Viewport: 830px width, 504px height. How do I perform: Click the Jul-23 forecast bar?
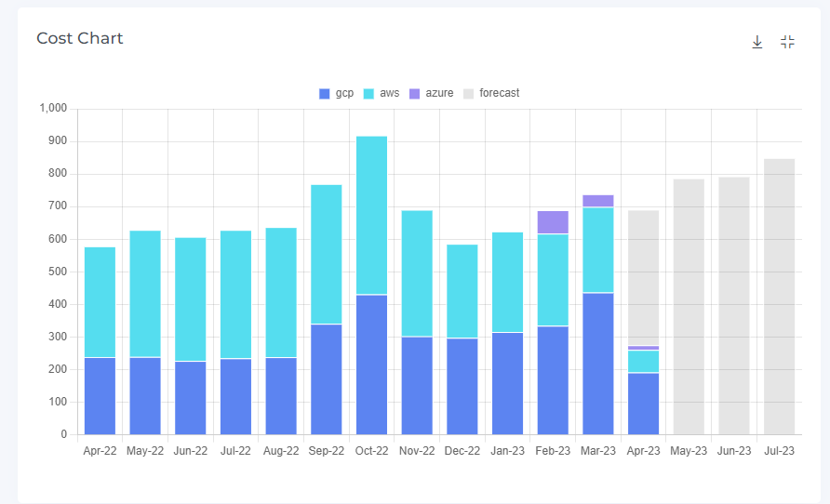pyautogui.click(x=779, y=297)
